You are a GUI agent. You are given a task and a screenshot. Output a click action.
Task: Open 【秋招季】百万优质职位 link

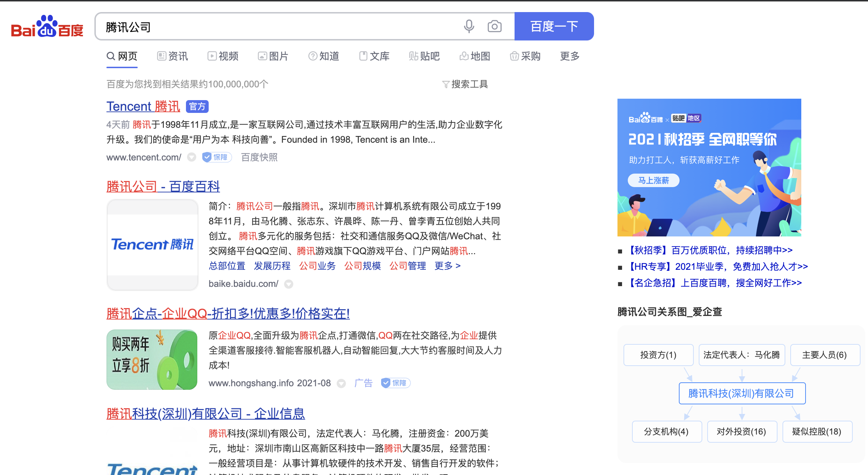[710, 250]
